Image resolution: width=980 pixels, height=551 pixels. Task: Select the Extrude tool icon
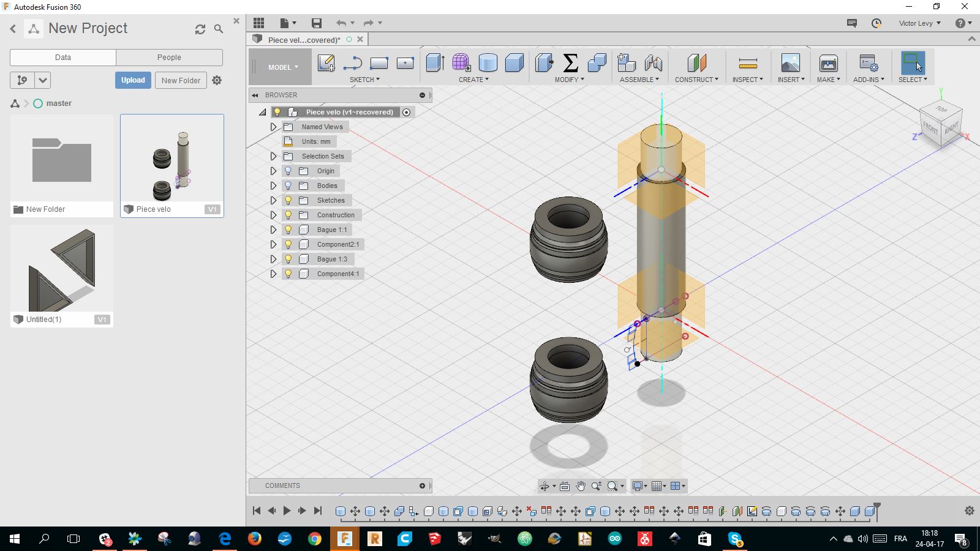[435, 63]
